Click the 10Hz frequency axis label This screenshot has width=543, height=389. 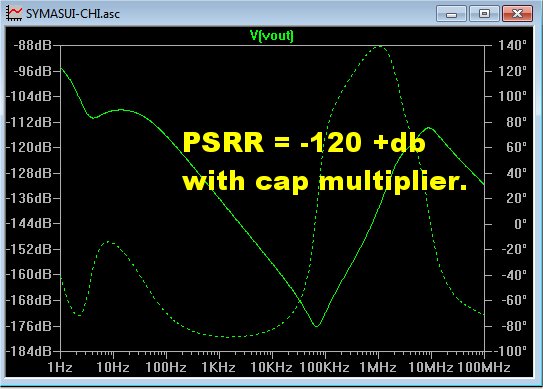click(113, 368)
